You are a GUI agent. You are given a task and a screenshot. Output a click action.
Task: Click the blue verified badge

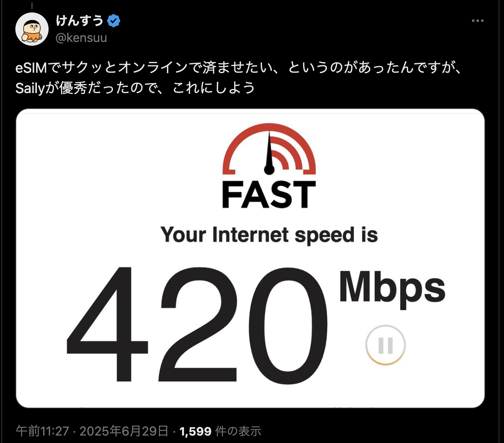(x=114, y=20)
